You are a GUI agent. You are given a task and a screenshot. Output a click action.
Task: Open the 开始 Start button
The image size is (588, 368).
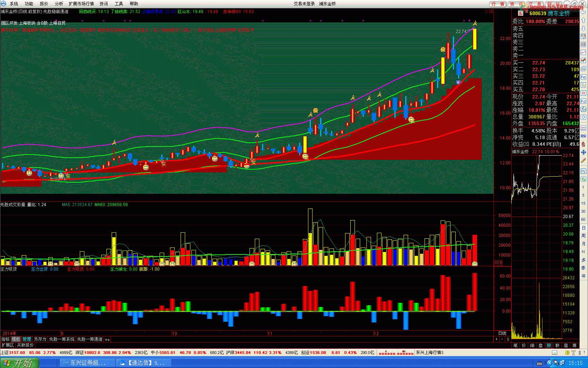click(x=20, y=363)
